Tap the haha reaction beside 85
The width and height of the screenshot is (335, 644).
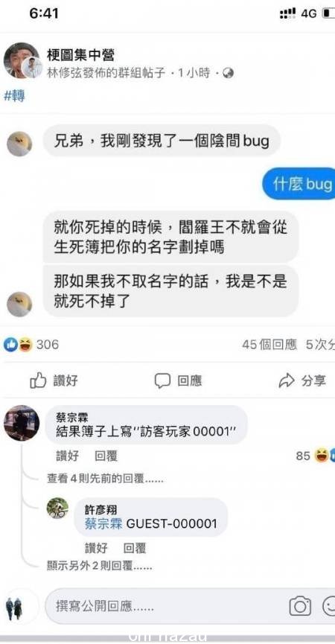pos(321,456)
